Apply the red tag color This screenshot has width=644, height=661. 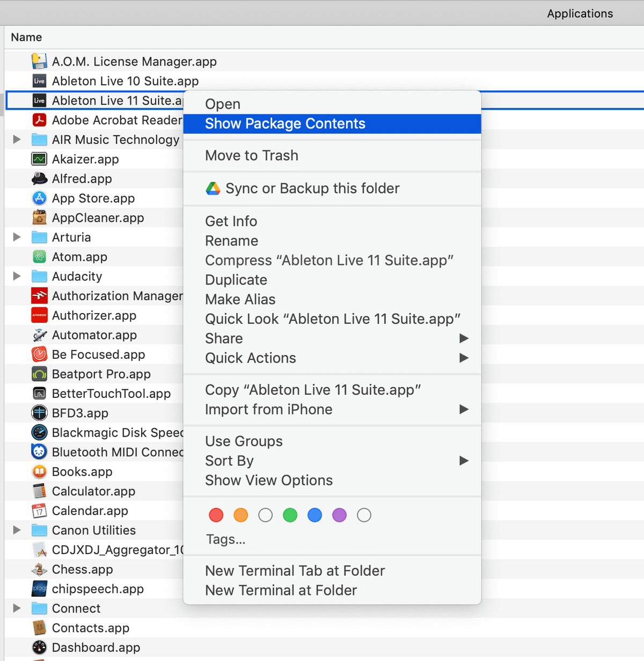pyautogui.click(x=216, y=515)
